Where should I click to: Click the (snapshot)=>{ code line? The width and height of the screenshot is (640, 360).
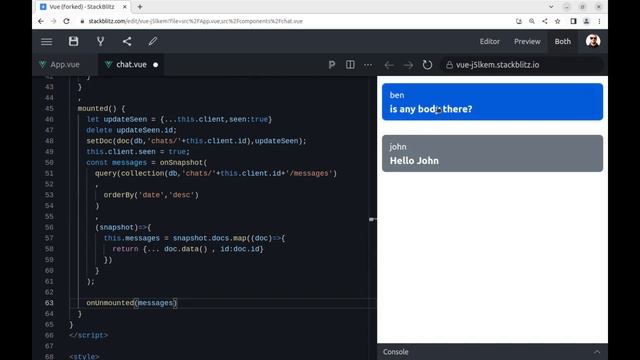point(123,227)
